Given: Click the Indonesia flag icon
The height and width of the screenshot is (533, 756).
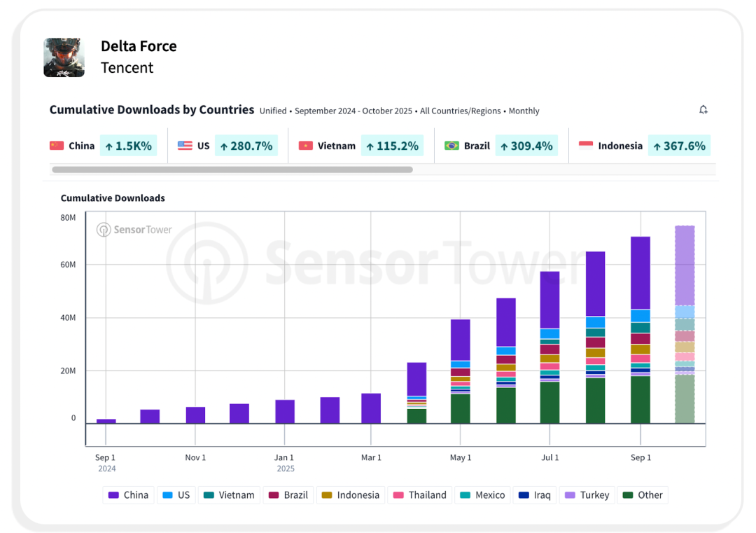Looking at the screenshot, I should tap(586, 146).
